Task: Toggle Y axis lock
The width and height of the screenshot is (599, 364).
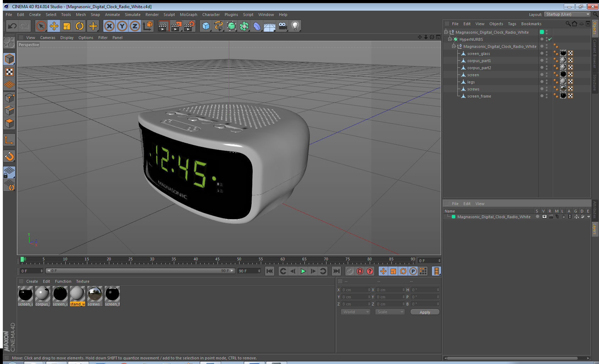Action: tap(122, 26)
